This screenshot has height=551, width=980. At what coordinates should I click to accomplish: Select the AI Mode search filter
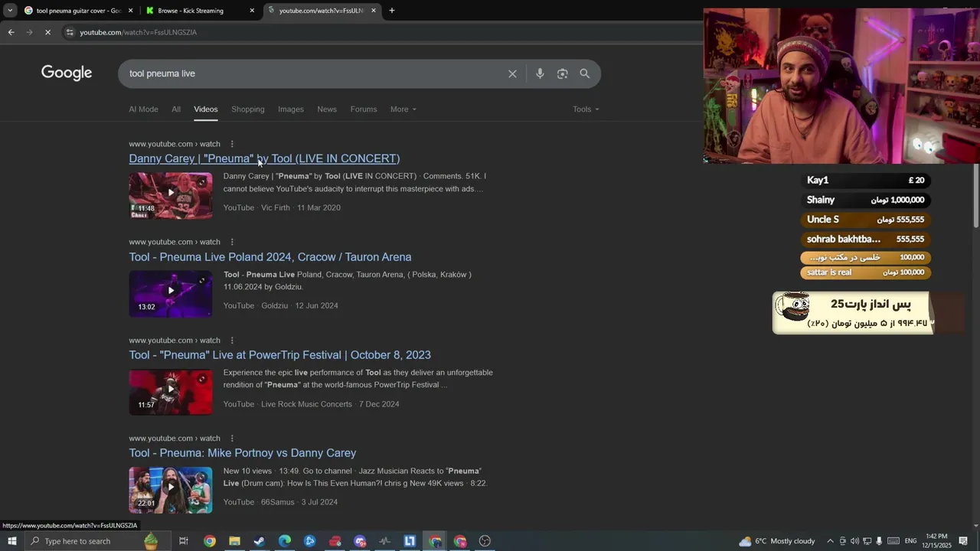pos(143,109)
